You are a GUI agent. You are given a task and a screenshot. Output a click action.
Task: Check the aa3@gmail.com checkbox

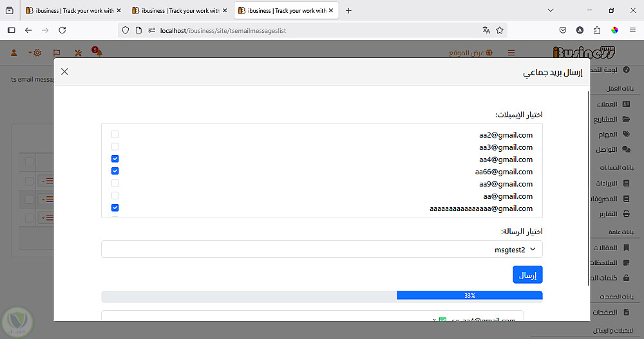tap(115, 147)
